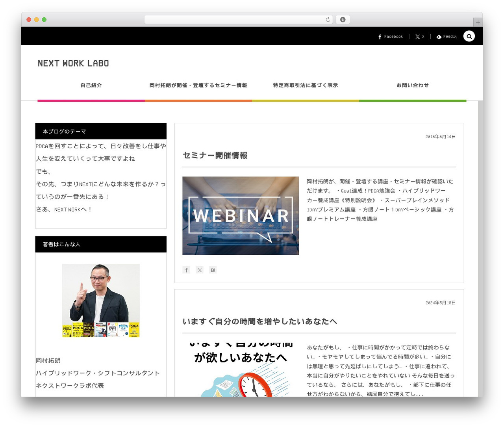This screenshot has width=504, height=427.
Task: Open the セミナー開催情報 post title
Action: tap(215, 156)
